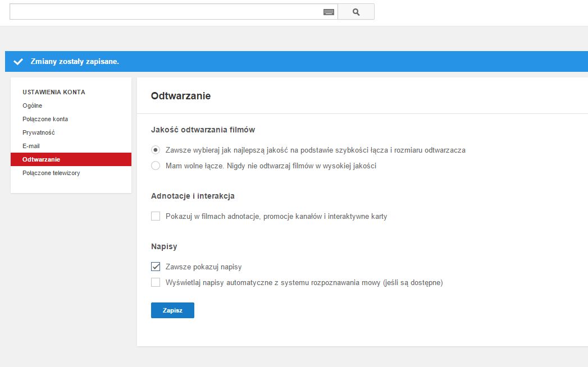Select 'Mam wolne łącze' radio option
Viewport: 588px width, 367px height.
click(155, 166)
